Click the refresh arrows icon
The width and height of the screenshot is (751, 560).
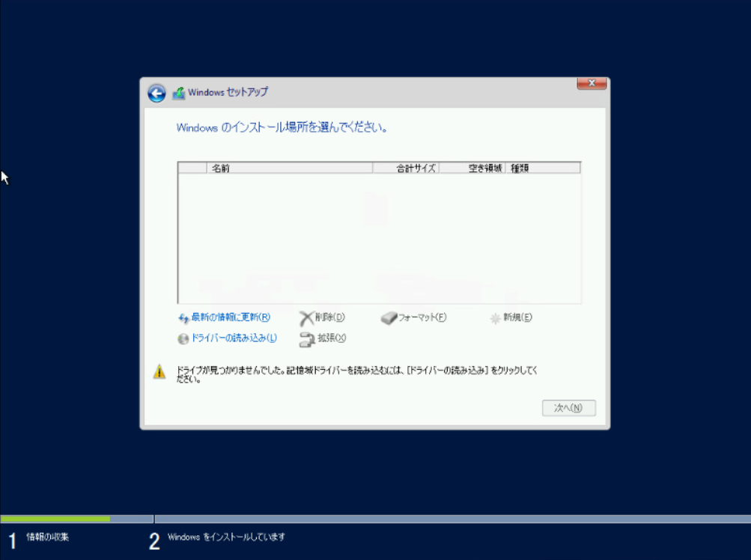[183, 318]
